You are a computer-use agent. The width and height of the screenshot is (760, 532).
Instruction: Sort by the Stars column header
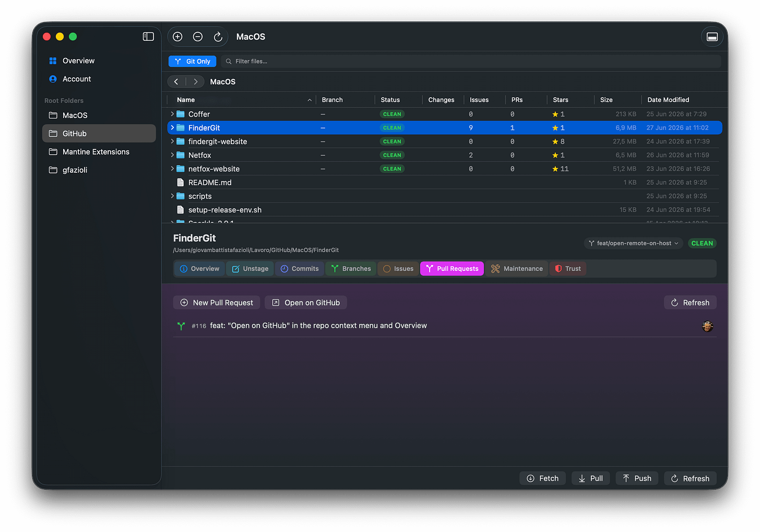[561, 100]
